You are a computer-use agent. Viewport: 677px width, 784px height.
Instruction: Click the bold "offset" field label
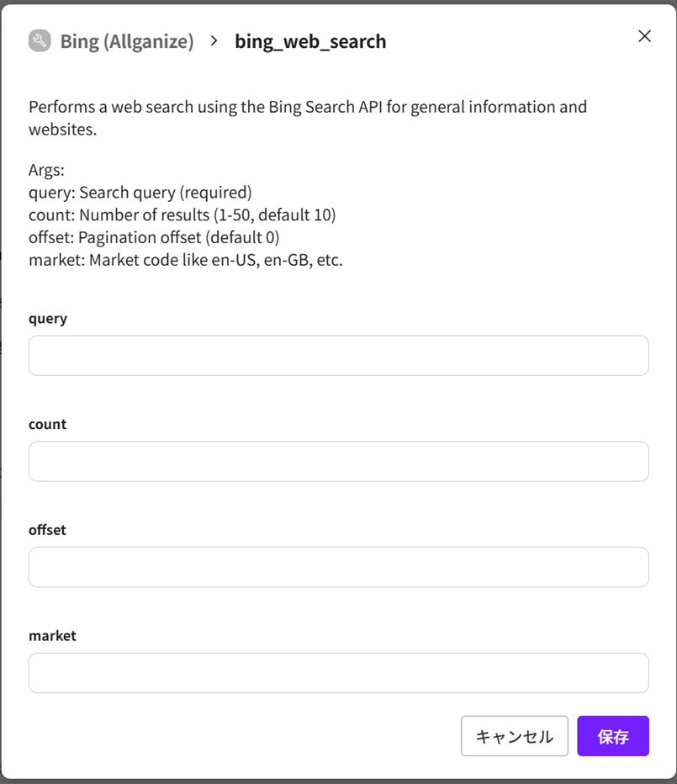pos(47,530)
